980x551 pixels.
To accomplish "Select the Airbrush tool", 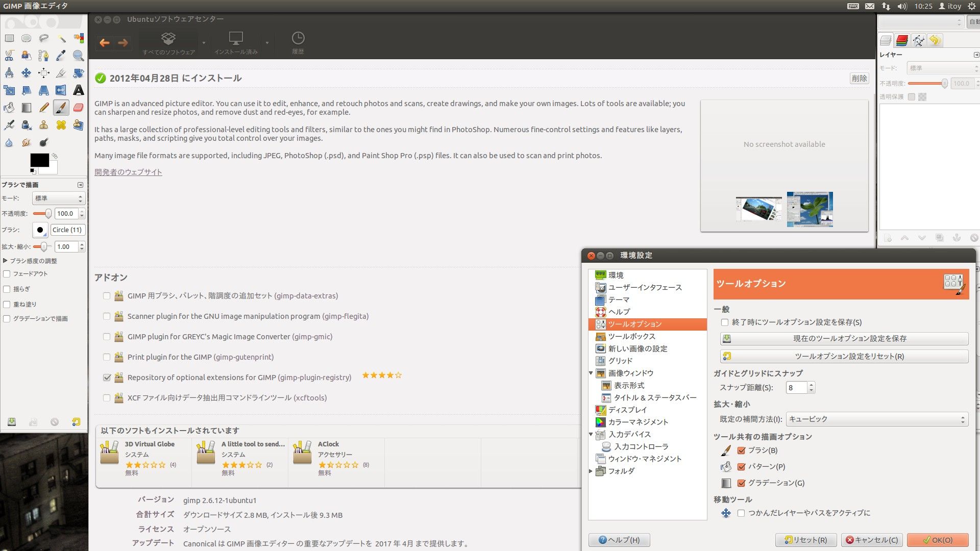I will pos(9,125).
